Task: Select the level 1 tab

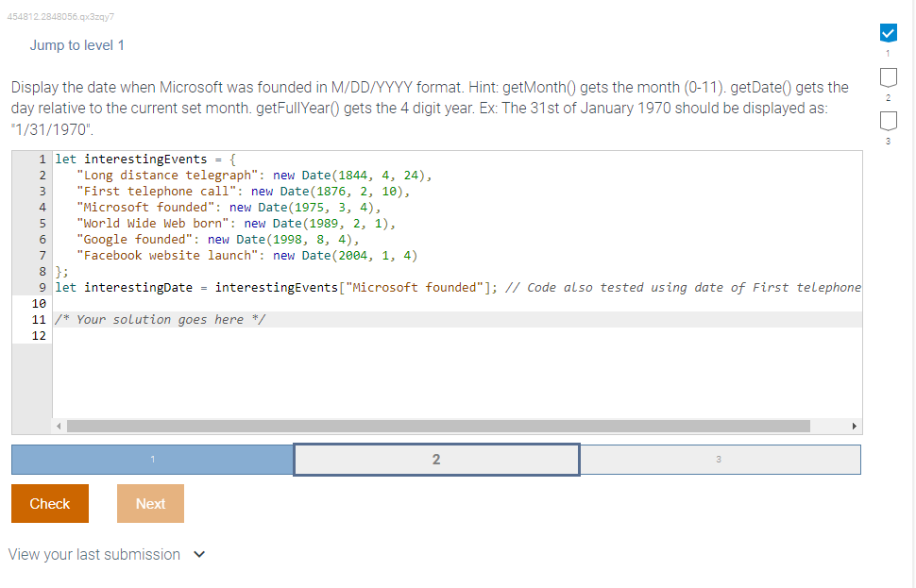Action: 152,459
